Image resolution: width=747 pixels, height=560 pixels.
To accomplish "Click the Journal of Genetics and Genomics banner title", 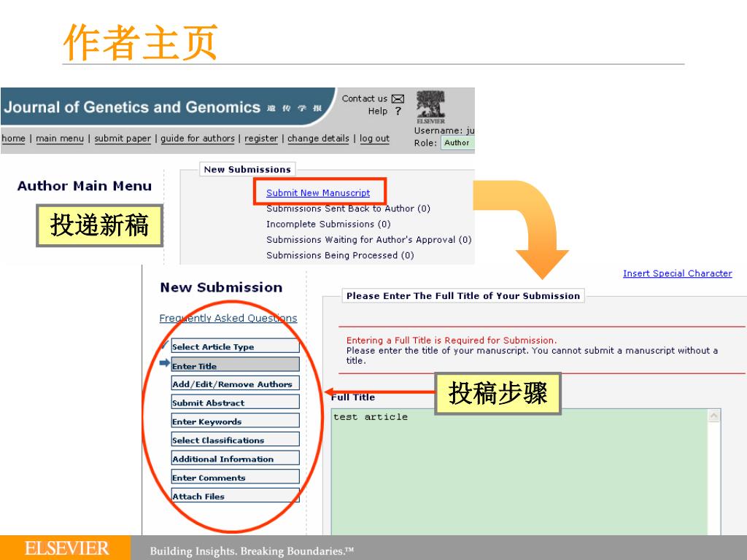I will click(x=132, y=107).
